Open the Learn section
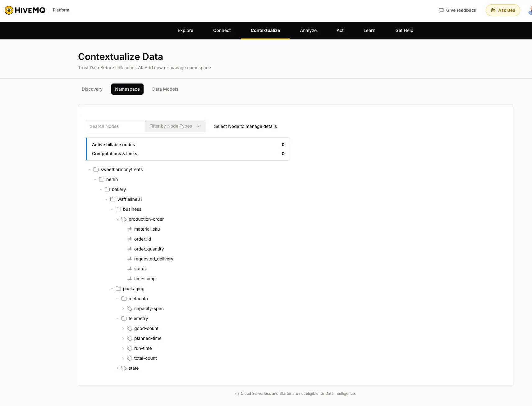Viewport: 532px width, 406px height. pyautogui.click(x=369, y=30)
